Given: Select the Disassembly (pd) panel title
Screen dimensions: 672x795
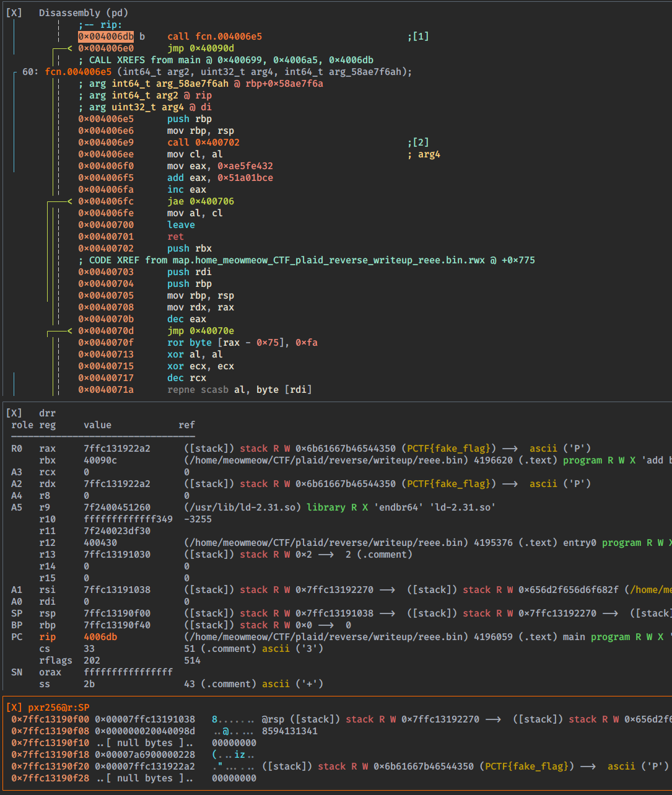Looking at the screenshot, I should pos(84,13).
